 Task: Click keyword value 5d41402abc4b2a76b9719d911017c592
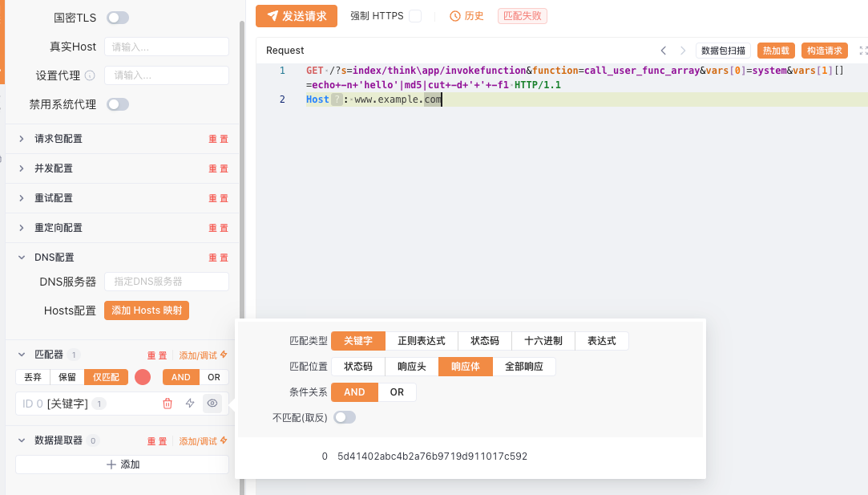(x=432, y=456)
